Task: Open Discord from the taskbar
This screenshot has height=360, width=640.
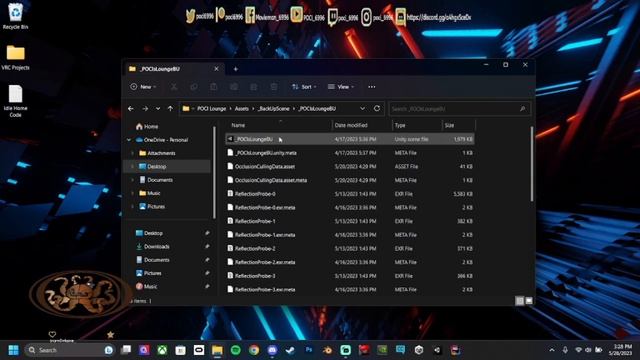Action: (272, 350)
